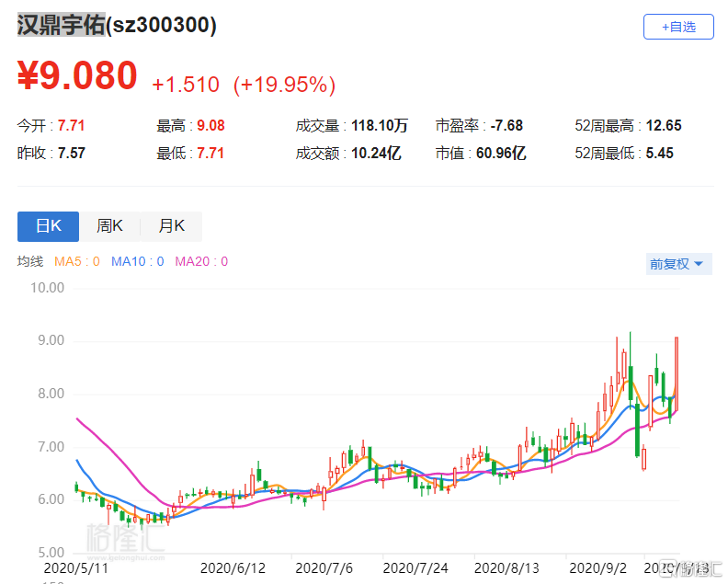Click the current price ¥9.080
Image resolution: width=728 pixels, height=584 pixels.
(x=77, y=75)
